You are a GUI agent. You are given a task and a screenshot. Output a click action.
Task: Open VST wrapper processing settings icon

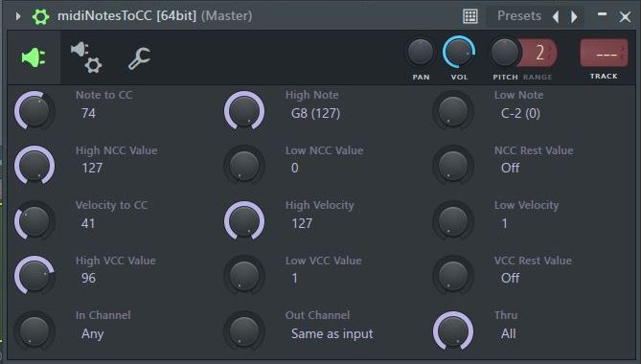click(86, 57)
